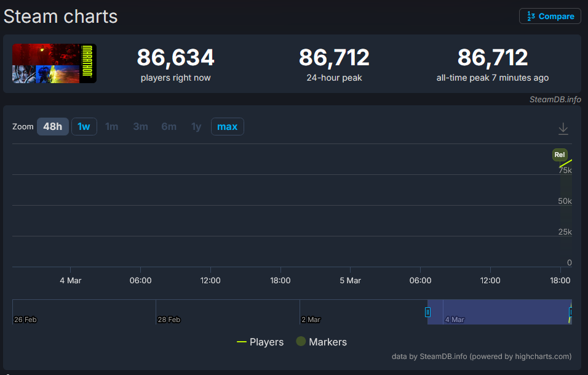Click 26 Feb in the navigator
Image resolution: width=588 pixels, height=375 pixels.
pyautogui.click(x=25, y=320)
